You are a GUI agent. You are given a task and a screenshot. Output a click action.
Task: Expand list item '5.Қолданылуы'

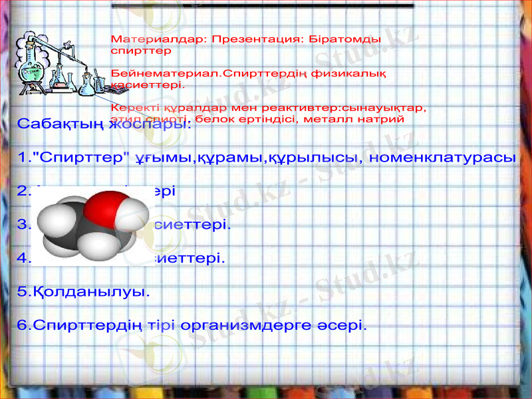(x=83, y=290)
